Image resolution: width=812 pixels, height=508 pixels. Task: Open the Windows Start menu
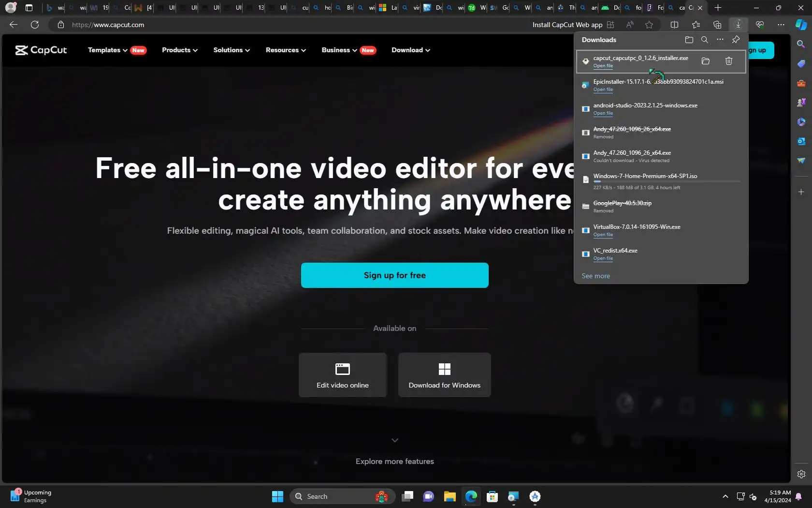coord(278,496)
